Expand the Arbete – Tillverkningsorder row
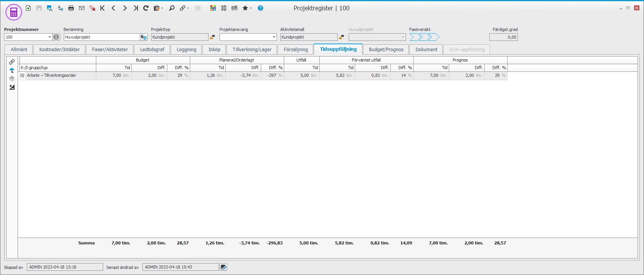Image resolution: width=644 pixels, height=275 pixels. click(23, 76)
